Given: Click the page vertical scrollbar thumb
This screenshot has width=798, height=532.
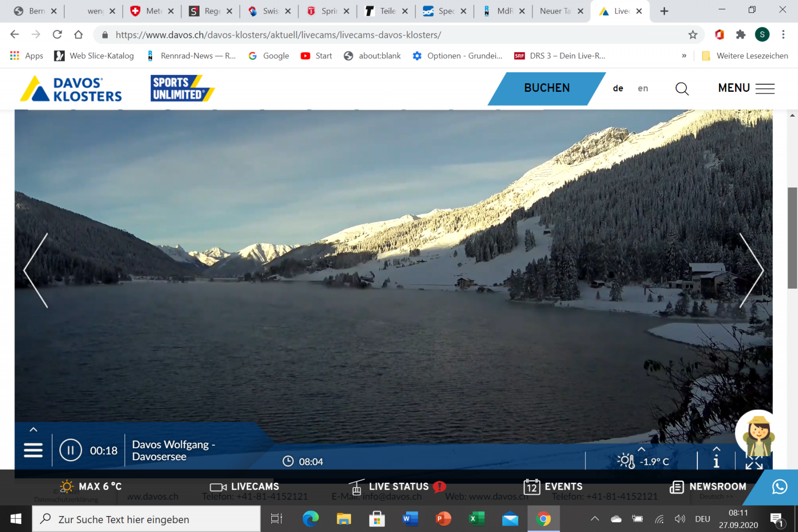Looking at the screenshot, I should coord(792,238).
